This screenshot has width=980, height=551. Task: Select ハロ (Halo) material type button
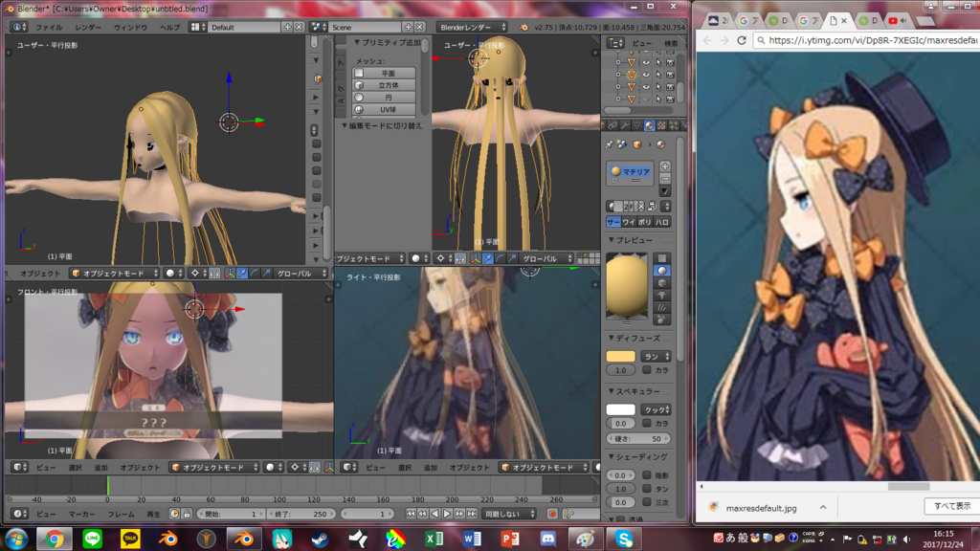pyautogui.click(x=662, y=222)
